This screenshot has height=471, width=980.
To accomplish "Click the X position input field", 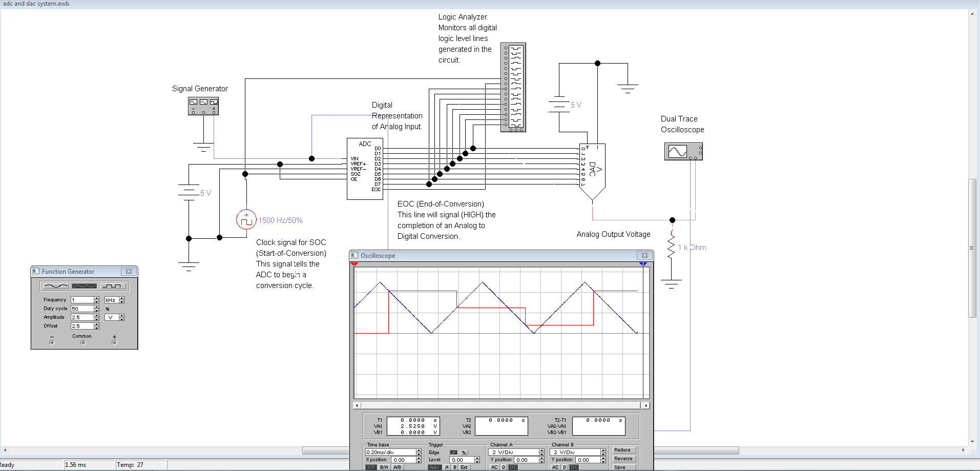I will tap(403, 460).
